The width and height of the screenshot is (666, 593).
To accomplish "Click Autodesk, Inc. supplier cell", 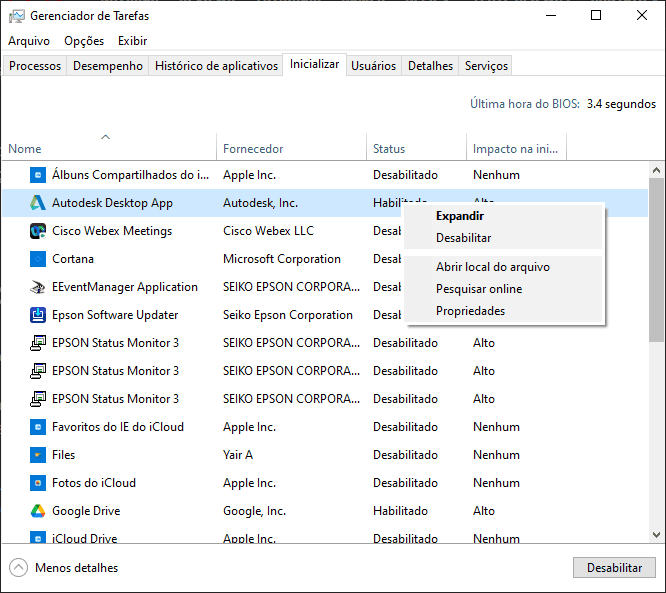I will [260, 203].
